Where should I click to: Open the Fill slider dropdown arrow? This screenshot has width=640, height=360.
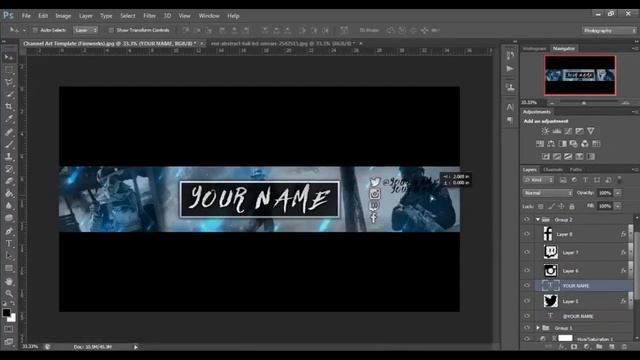618,206
